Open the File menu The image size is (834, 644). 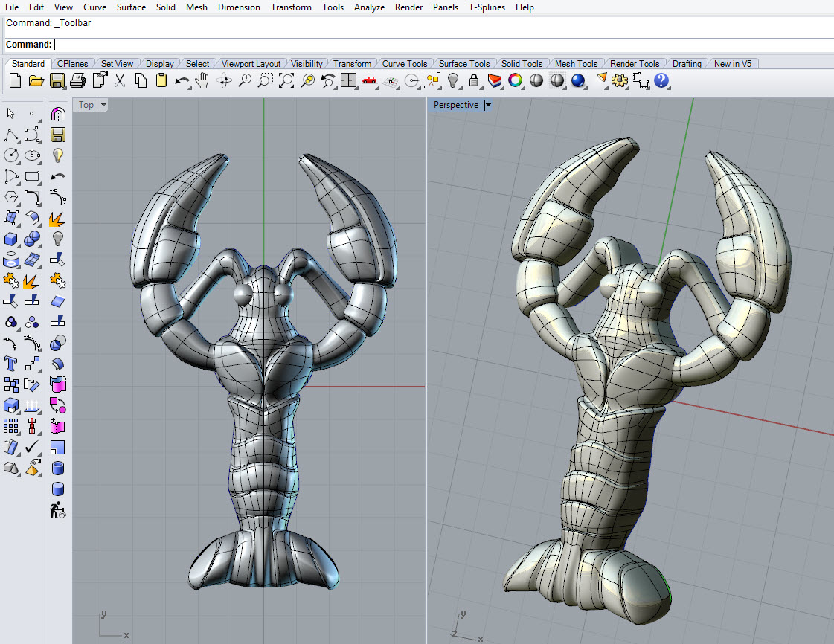coord(12,7)
